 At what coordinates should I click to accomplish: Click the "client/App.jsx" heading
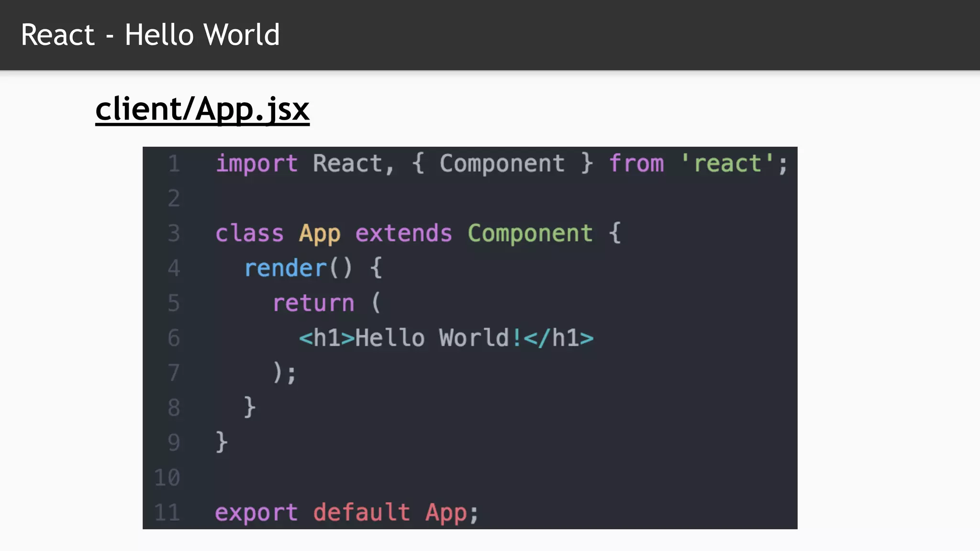202,110
